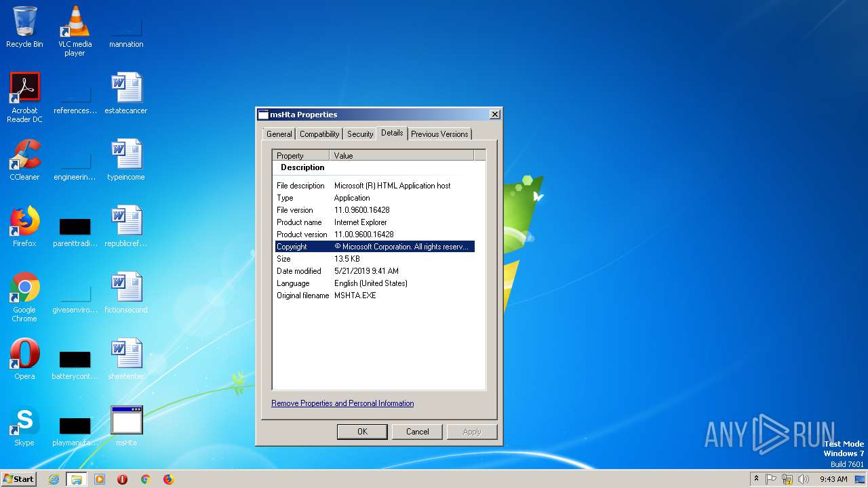Screen dimensions: 868x488
Task: Select the highlighted Copyright row
Action: click(375, 247)
